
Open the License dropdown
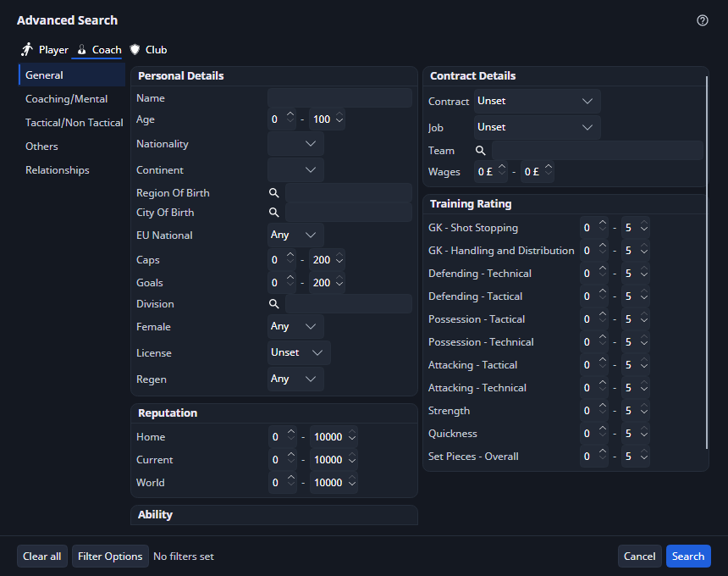tap(299, 352)
